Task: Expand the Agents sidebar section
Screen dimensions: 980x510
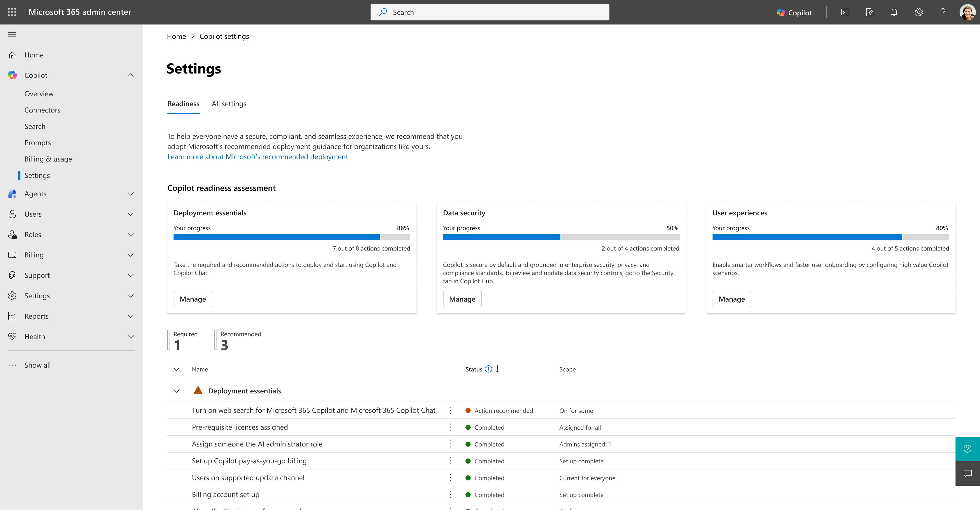Action: point(130,194)
